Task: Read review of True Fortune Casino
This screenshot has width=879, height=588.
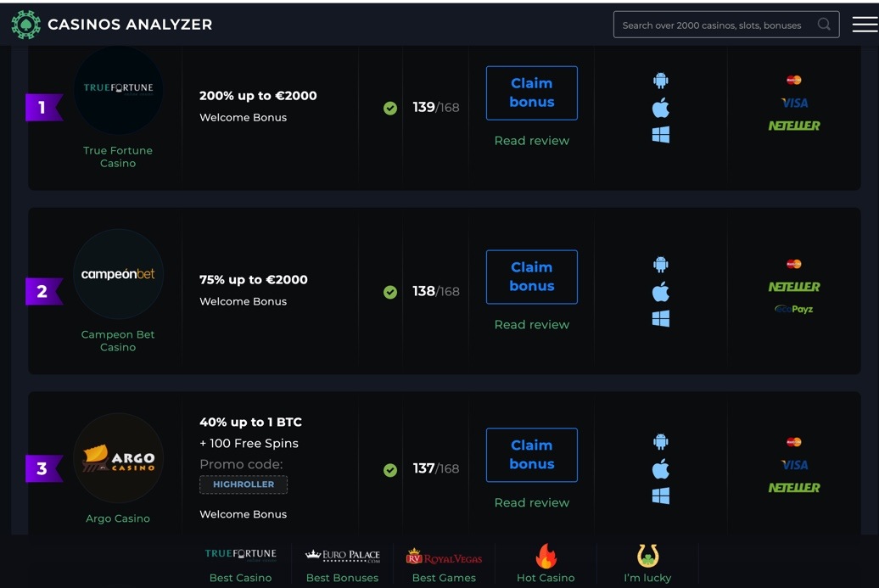Action: pos(531,141)
